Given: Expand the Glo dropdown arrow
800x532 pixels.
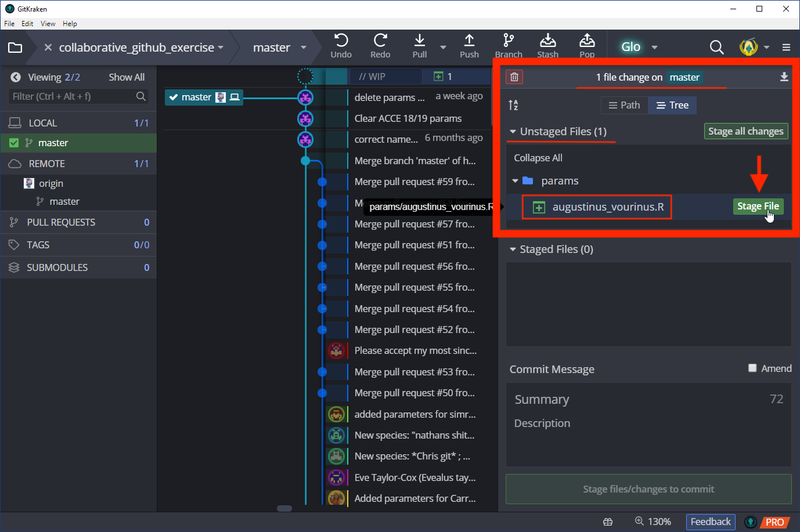Looking at the screenshot, I should tap(654, 48).
